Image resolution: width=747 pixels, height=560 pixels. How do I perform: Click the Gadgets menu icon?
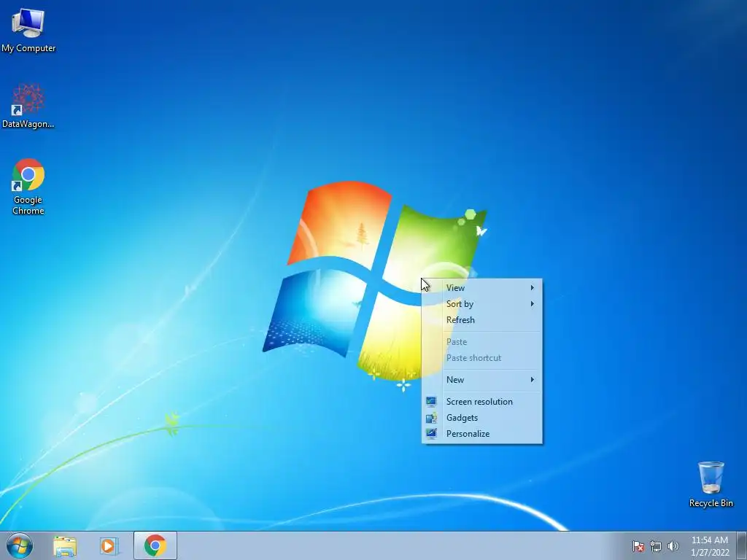431,418
